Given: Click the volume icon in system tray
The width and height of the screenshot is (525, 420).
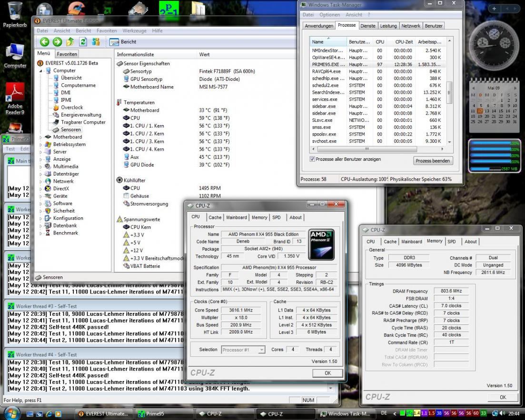Looking at the screenshot, I should tap(502, 414).
